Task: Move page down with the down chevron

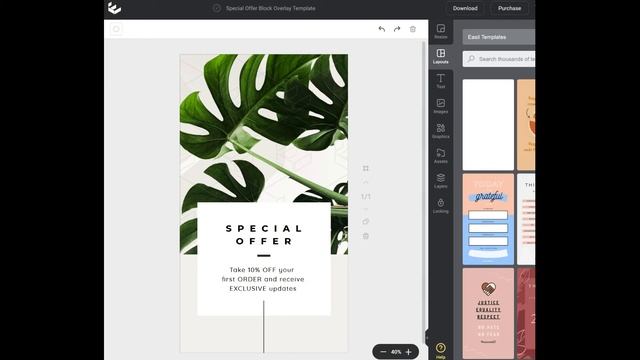Action: [x=366, y=209]
